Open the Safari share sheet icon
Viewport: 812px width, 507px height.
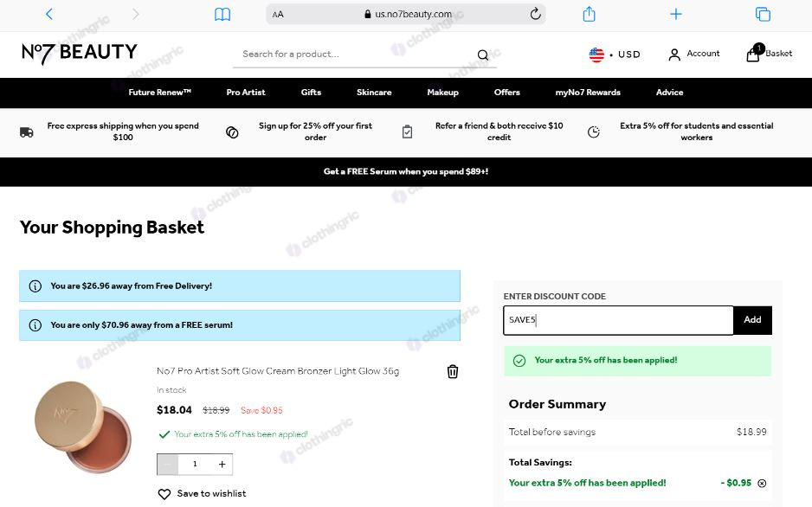589,14
